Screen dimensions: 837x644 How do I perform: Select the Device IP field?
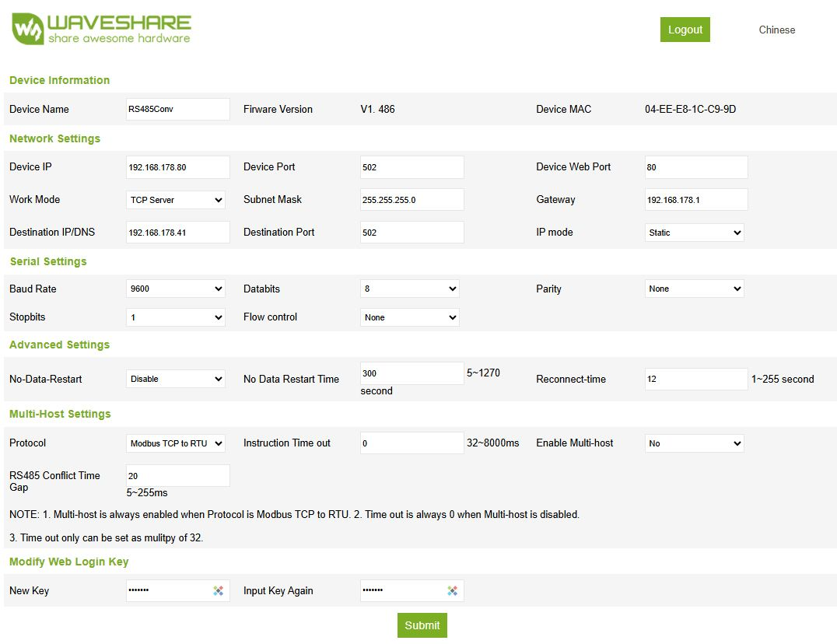177,166
